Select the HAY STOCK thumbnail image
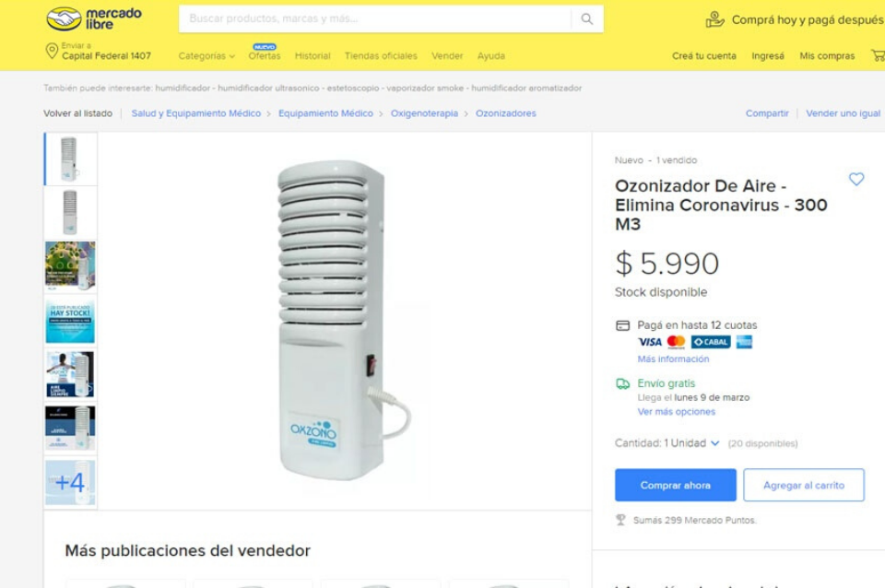 click(x=71, y=320)
